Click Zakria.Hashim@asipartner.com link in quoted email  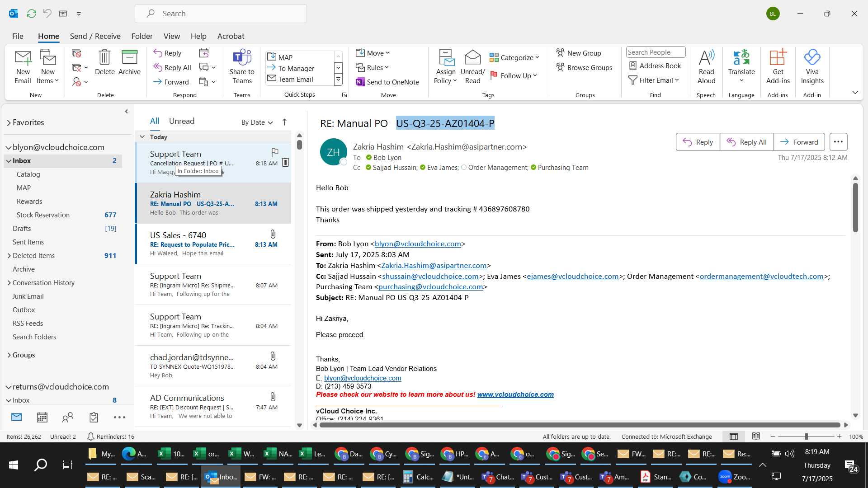tap(434, 266)
